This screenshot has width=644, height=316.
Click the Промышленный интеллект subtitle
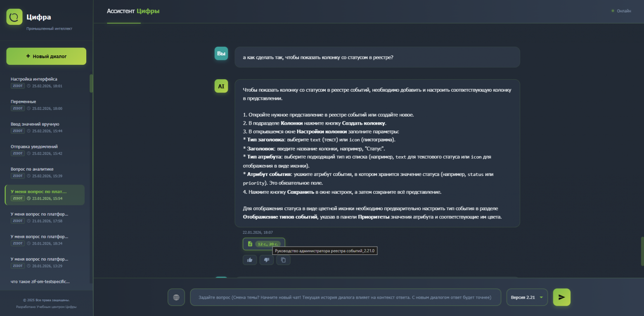click(49, 29)
